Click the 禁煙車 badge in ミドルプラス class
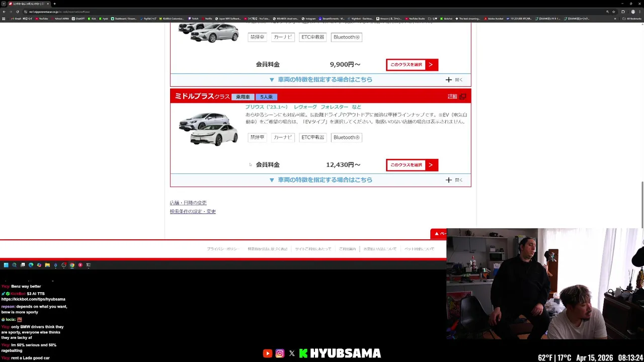644x362 pixels. click(257, 137)
